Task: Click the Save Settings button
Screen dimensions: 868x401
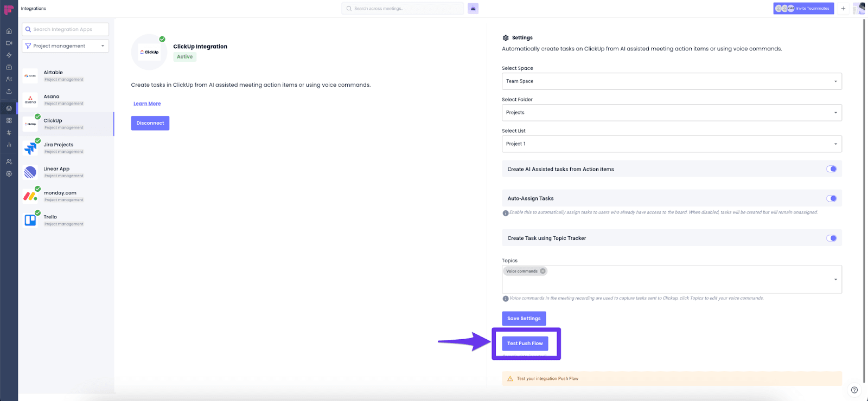Action: [x=524, y=319]
